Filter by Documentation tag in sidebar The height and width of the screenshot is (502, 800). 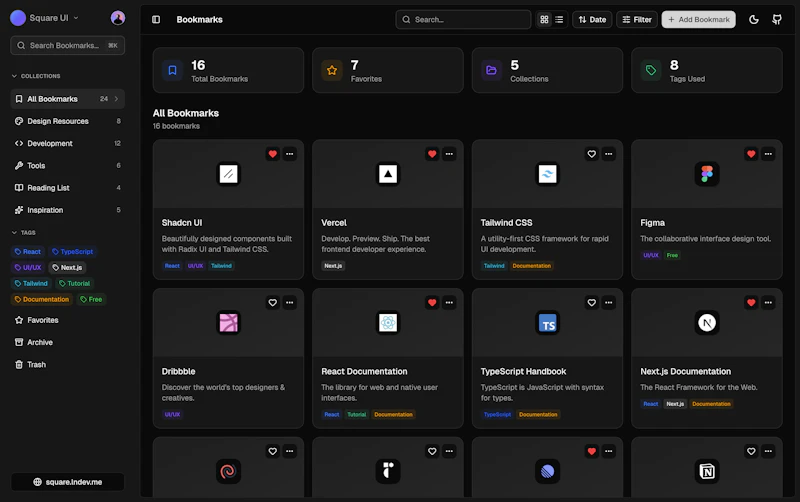[41, 299]
